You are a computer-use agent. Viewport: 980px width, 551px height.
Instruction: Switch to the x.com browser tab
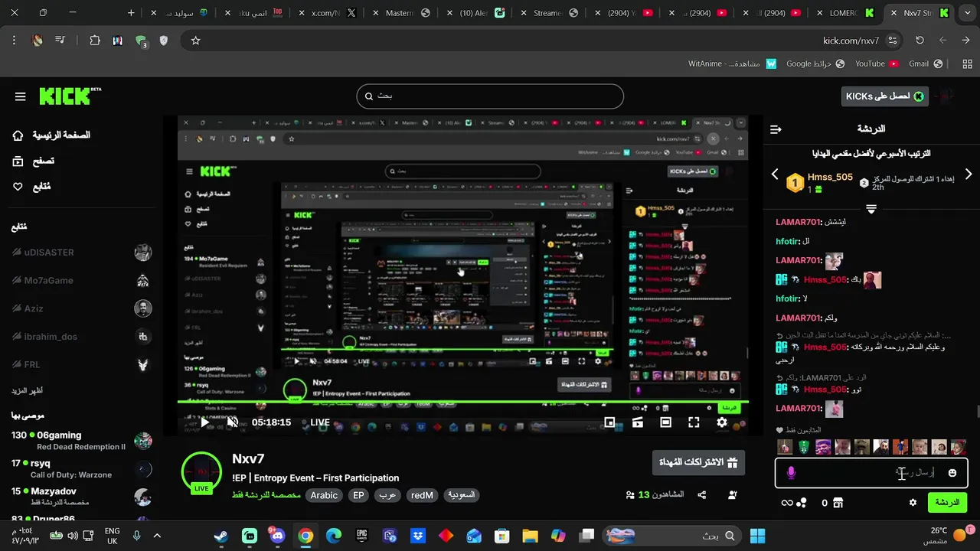328,13
